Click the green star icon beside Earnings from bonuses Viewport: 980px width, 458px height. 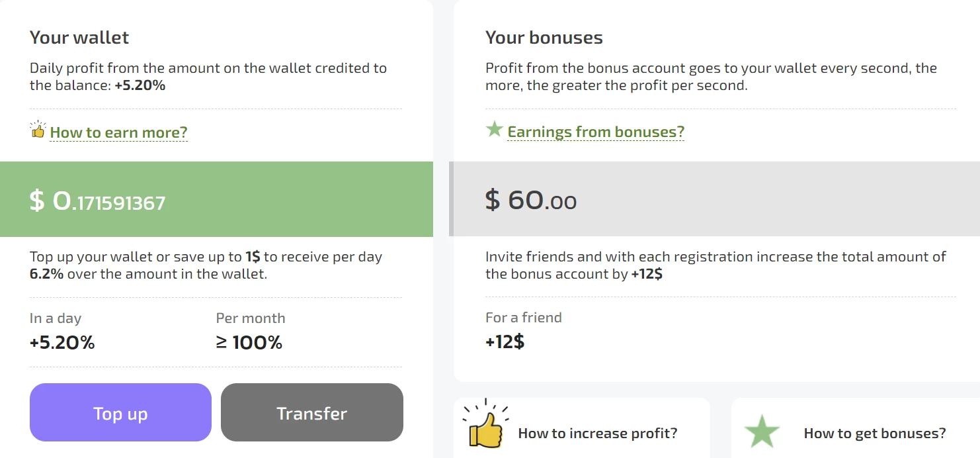point(495,129)
